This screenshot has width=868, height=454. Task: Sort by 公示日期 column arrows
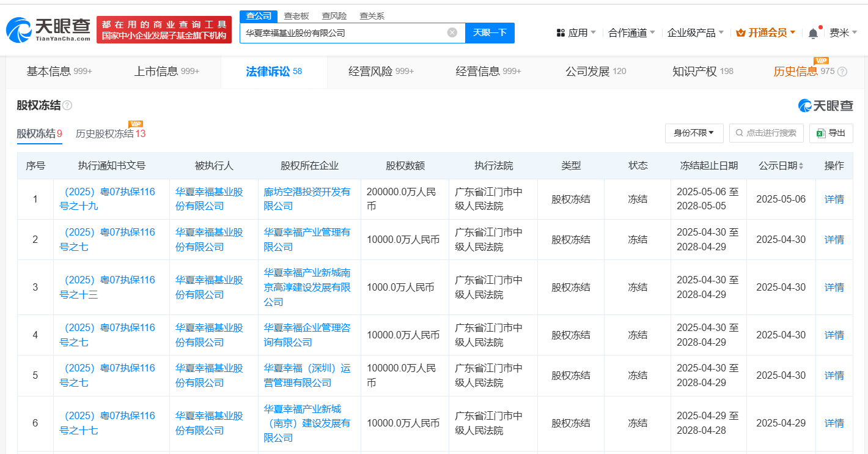pyautogui.click(x=801, y=166)
